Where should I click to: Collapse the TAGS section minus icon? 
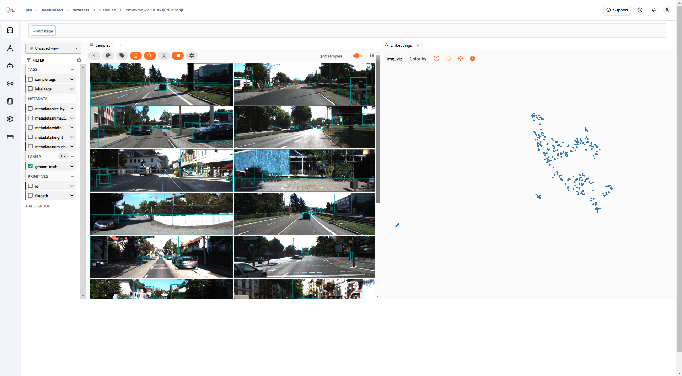(x=73, y=70)
